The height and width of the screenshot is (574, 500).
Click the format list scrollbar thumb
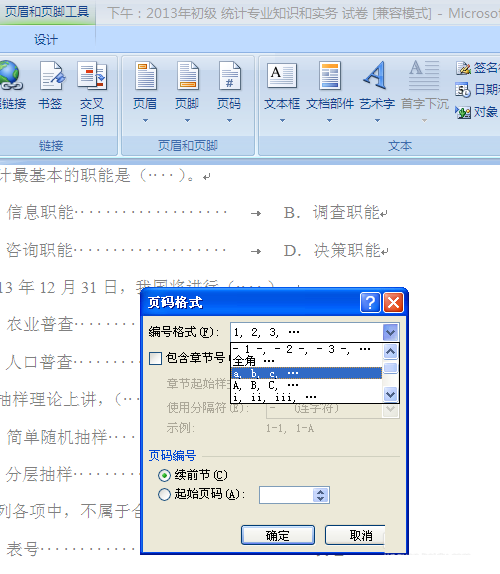pos(391,367)
